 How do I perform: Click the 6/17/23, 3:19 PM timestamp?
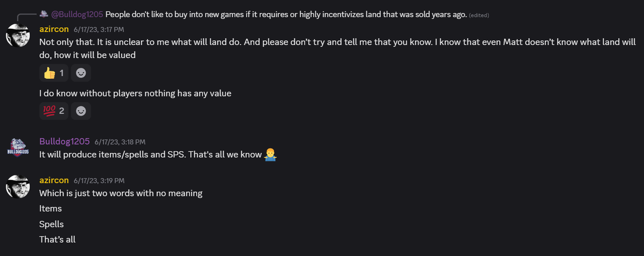pos(99,181)
